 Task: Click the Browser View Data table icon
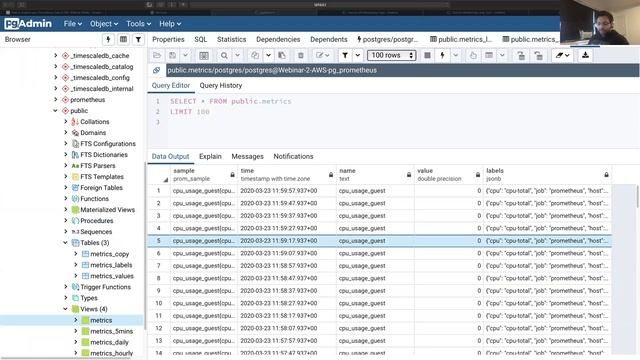(123, 39)
